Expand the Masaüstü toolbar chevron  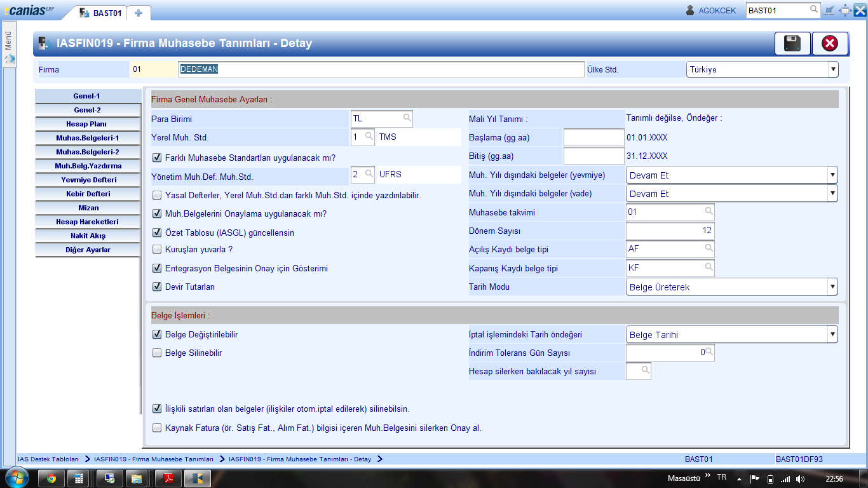click(x=707, y=476)
